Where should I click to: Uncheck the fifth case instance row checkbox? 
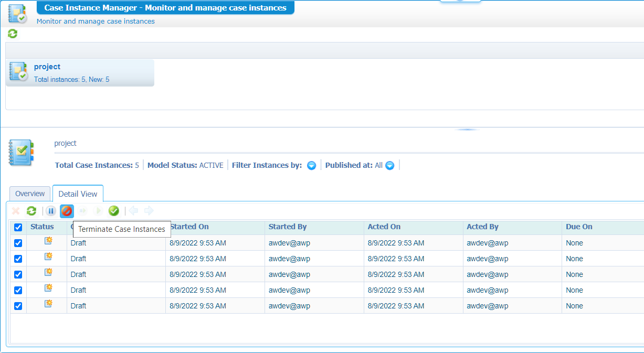(x=18, y=306)
